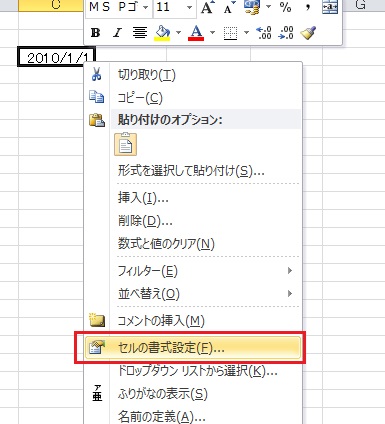Select 数式と値のクリア(N)

point(193,244)
